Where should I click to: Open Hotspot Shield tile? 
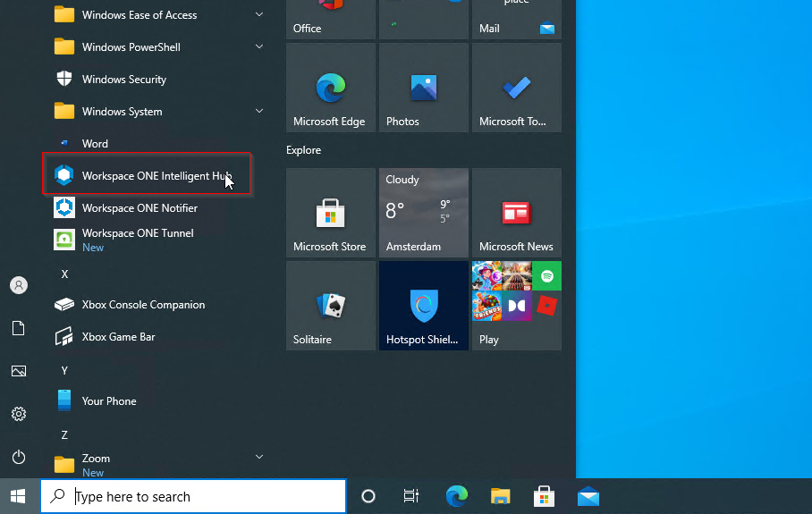click(x=423, y=306)
